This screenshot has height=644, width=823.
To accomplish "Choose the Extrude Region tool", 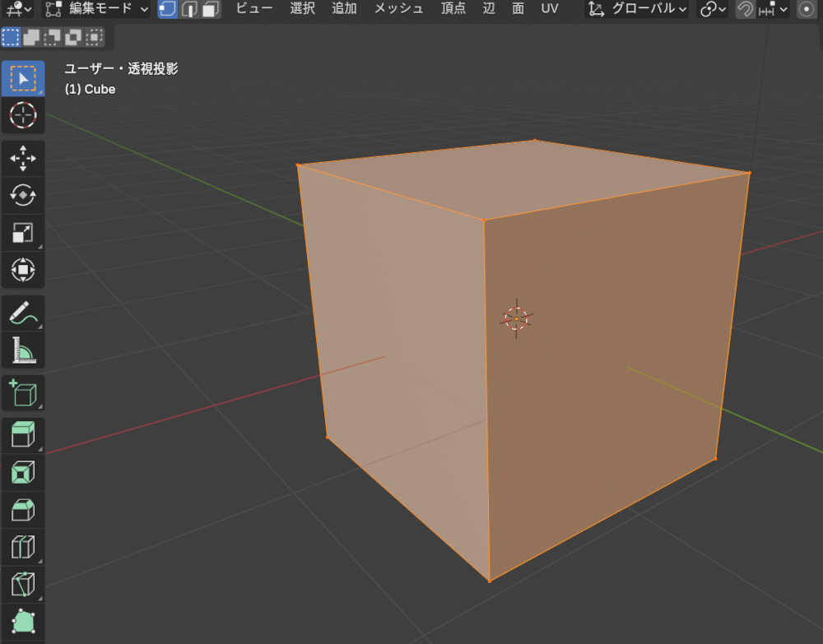I will tap(22, 433).
